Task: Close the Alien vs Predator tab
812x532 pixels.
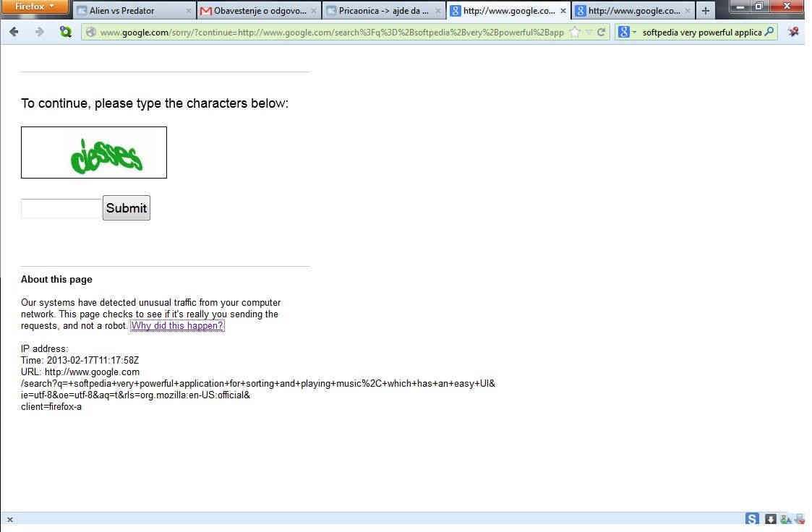Action: (189, 10)
